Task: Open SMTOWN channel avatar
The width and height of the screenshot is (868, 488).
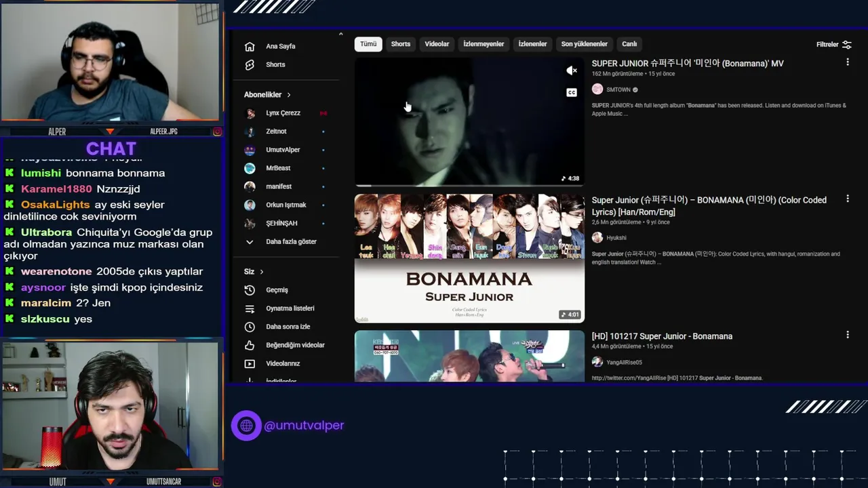Action: click(x=597, y=89)
